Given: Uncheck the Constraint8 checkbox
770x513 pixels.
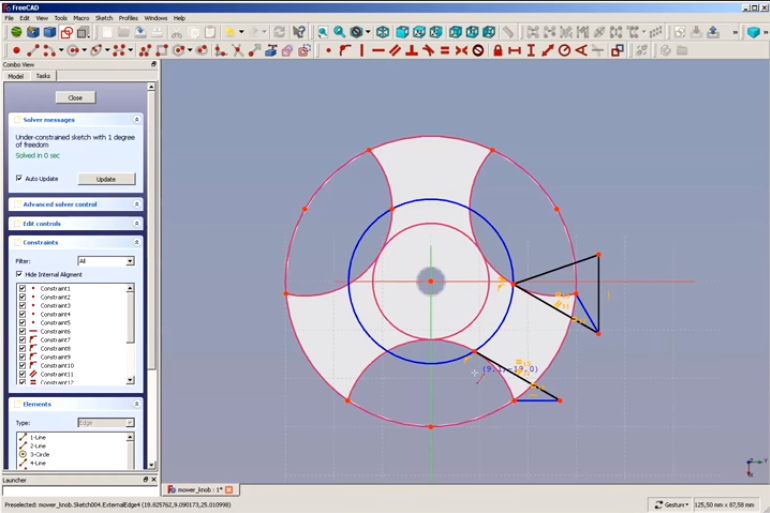Looking at the screenshot, I should 22,348.
